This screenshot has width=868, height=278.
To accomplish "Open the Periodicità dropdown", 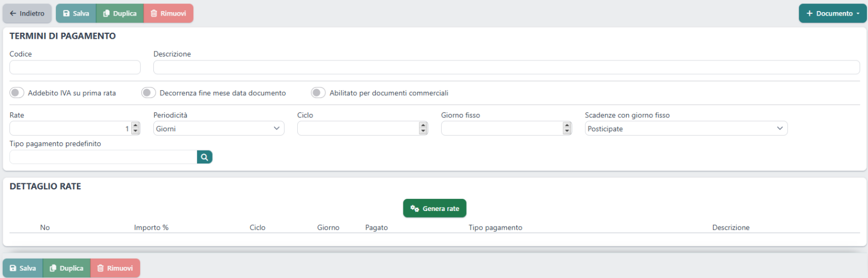I will (219, 128).
